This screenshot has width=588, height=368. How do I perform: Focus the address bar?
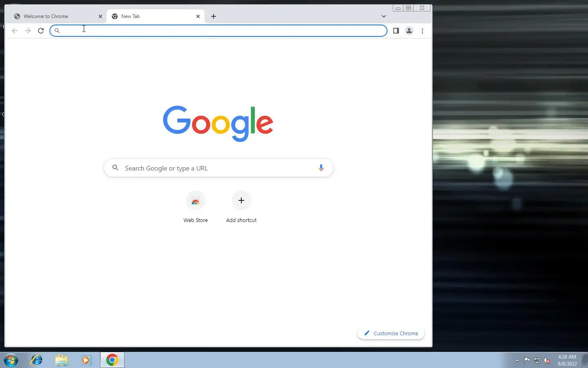(x=218, y=31)
